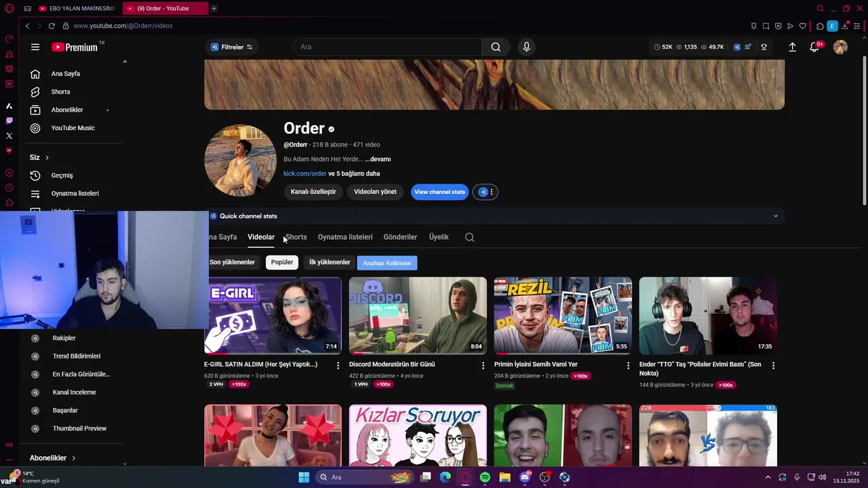The image size is (868, 488).
Task: Switch to the Gönderiler tab
Action: tap(400, 237)
